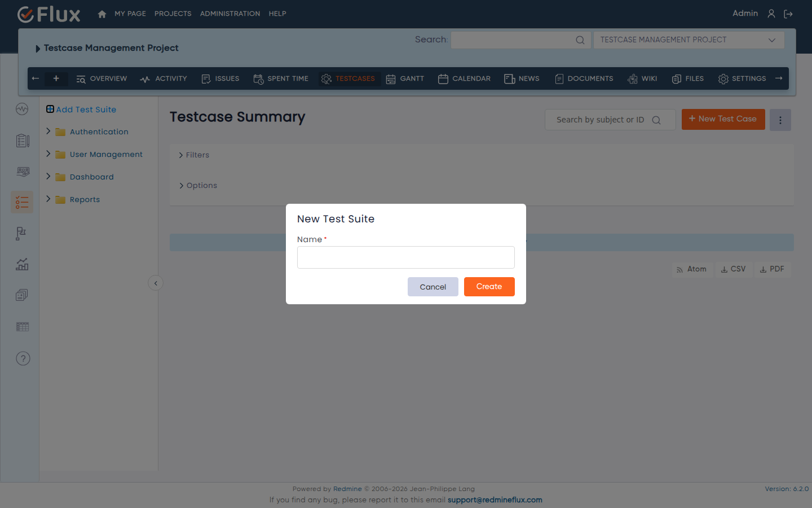Click the support@redmineflux.com email link

click(x=495, y=500)
